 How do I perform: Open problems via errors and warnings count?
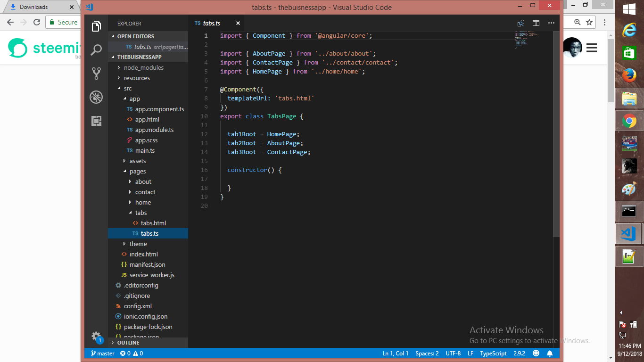coord(132,353)
